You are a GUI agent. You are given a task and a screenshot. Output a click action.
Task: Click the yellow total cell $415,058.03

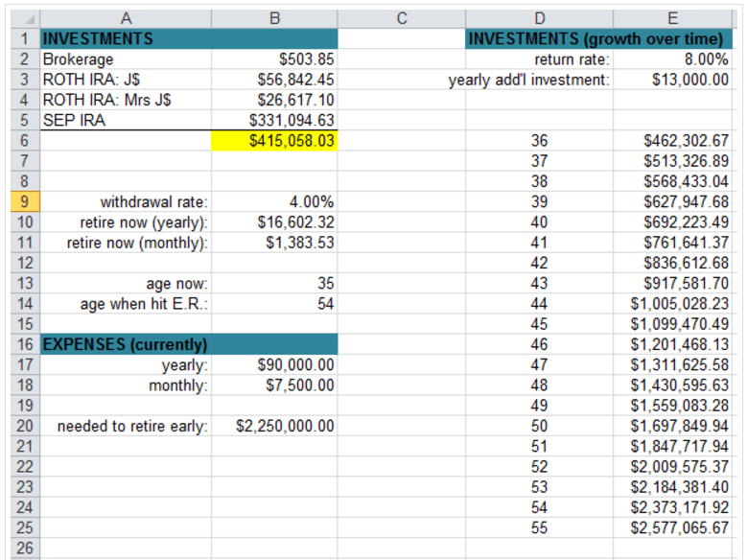(x=274, y=141)
